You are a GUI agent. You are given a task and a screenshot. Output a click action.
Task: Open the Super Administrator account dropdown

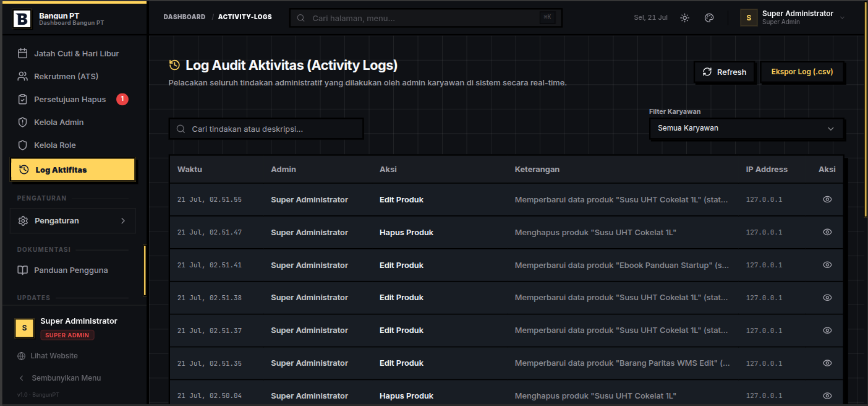coord(793,18)
